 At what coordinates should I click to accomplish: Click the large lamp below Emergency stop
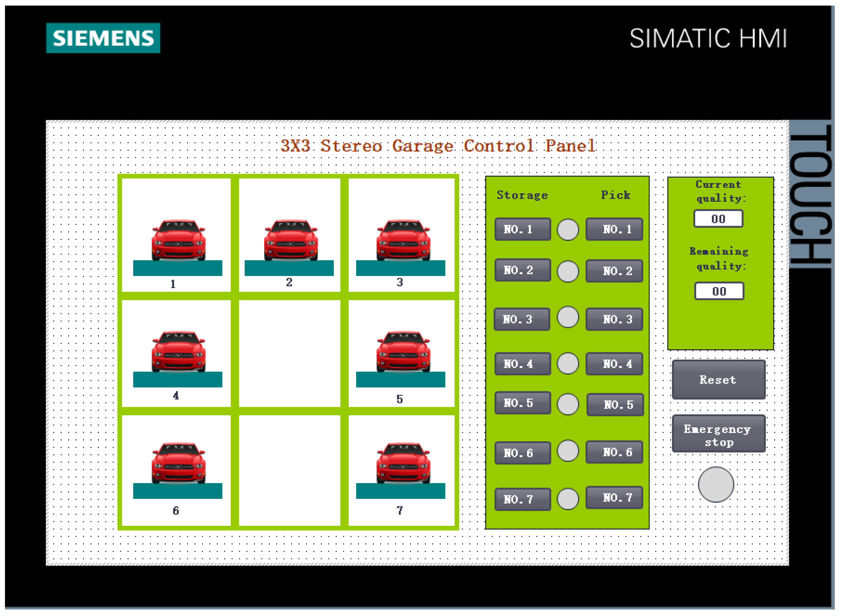[716, 484]
